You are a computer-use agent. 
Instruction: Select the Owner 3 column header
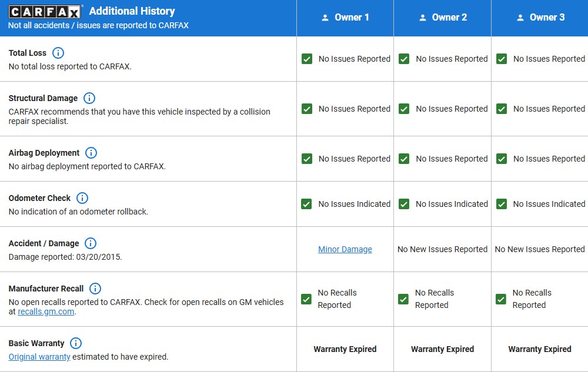coord(540,18)
